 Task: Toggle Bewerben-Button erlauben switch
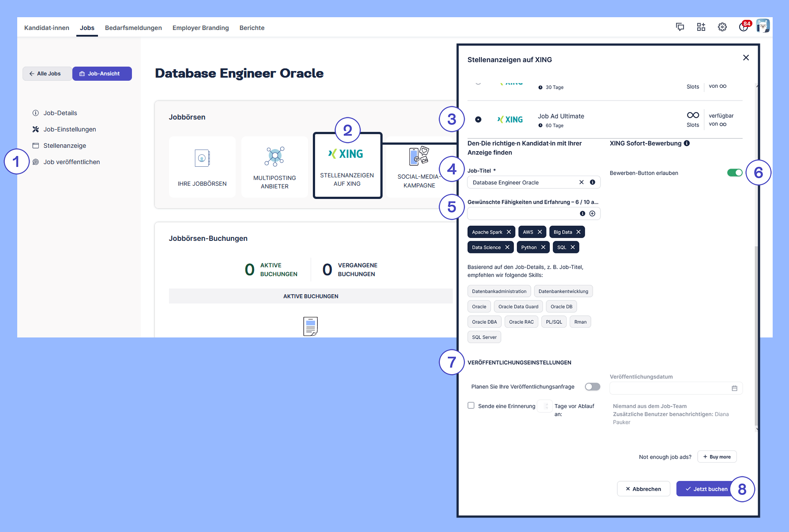(x=735, y=173)
